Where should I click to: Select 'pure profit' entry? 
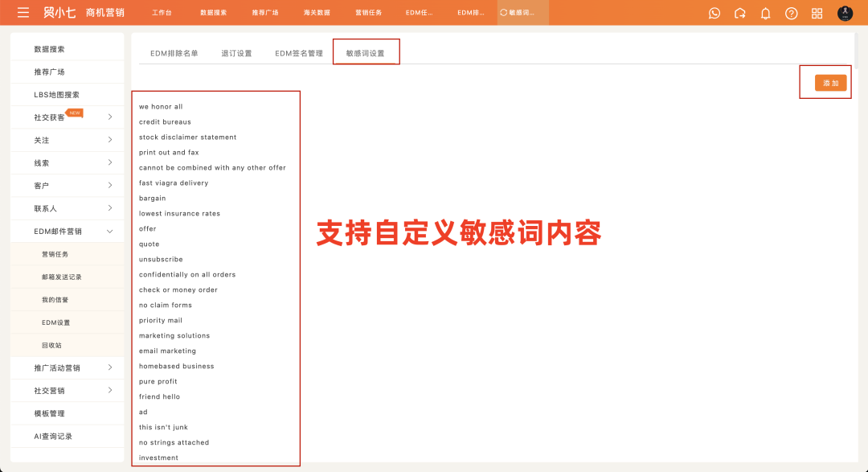158,382
